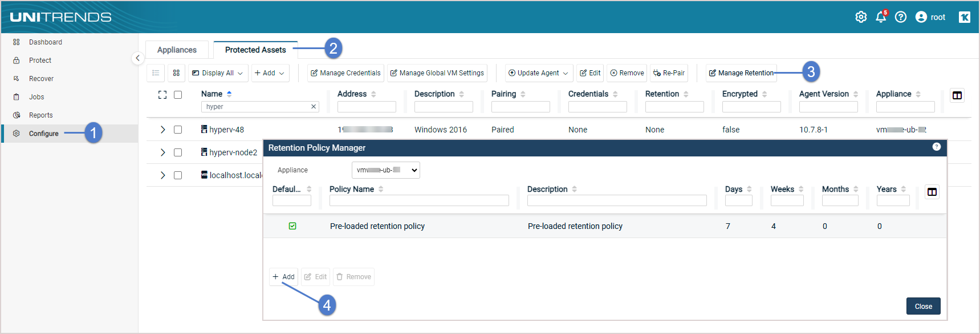
Task: Toggle default on Pre-loaded retention policy
Action: (x=292, y=226)
